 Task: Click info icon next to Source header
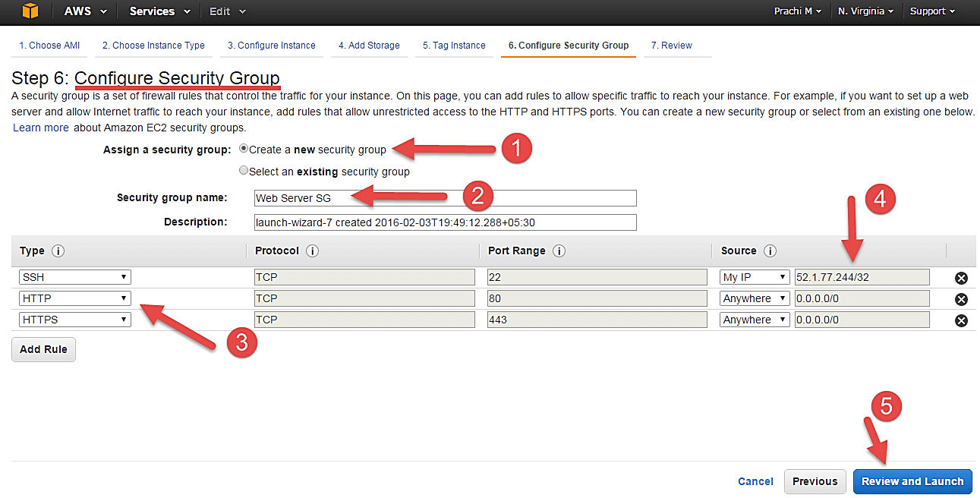(770, 251)
